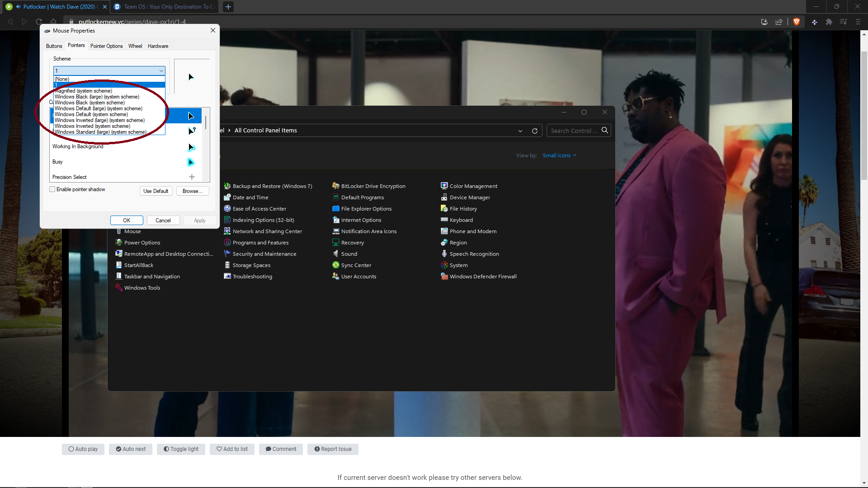Click Comment button
The image size is (868, 488).
tap(281, 449)
